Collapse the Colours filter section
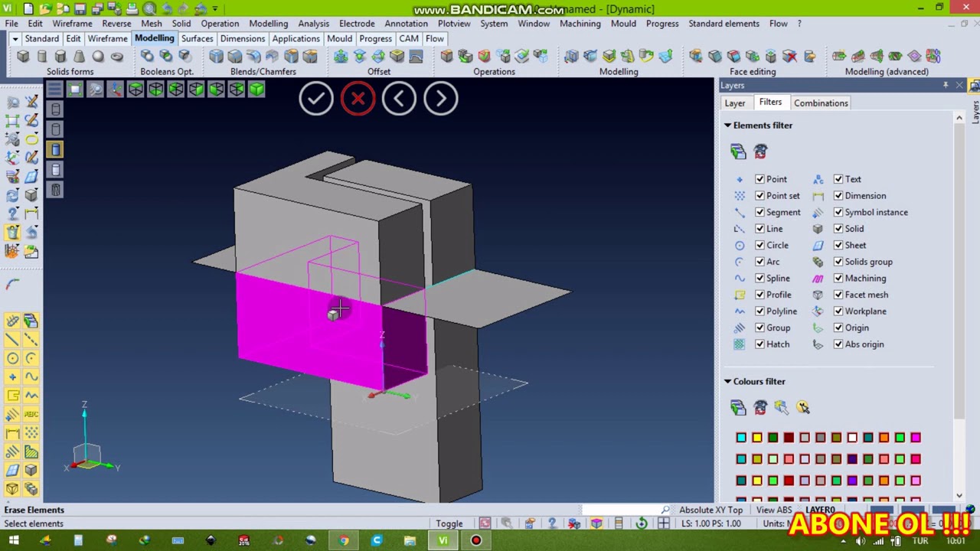The image size is (980, 551). [x=727, y=381]
